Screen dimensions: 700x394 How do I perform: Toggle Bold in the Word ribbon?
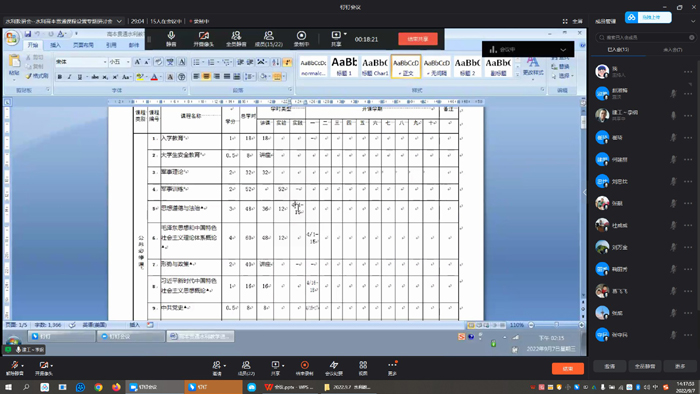tap(59, 77)
